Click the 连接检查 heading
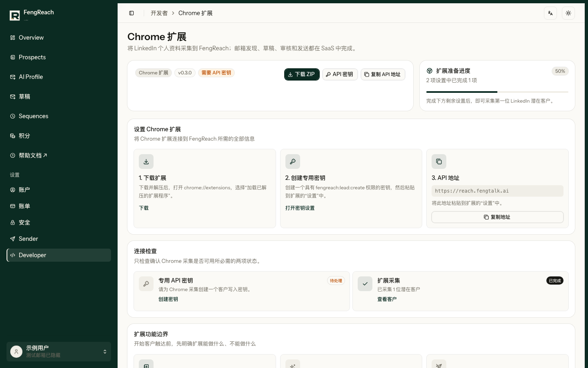This screenshot has width=588, height=368. pos(145,251)
